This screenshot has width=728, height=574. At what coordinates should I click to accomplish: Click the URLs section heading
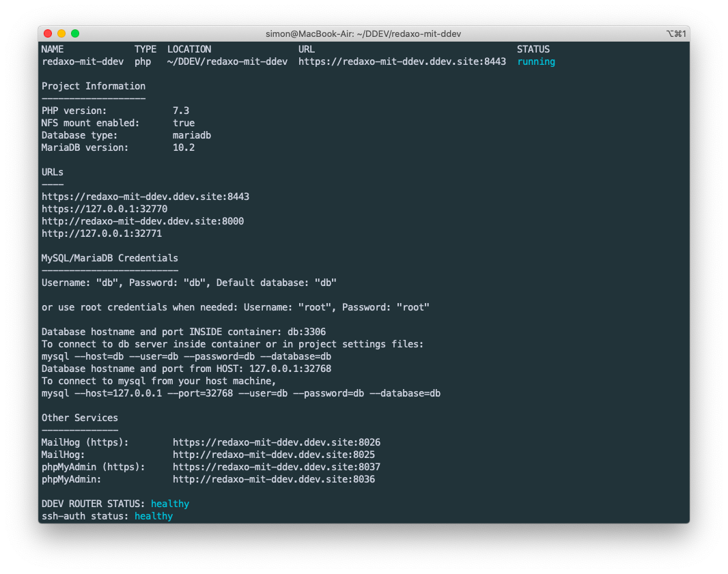click(x=53, y=172)
